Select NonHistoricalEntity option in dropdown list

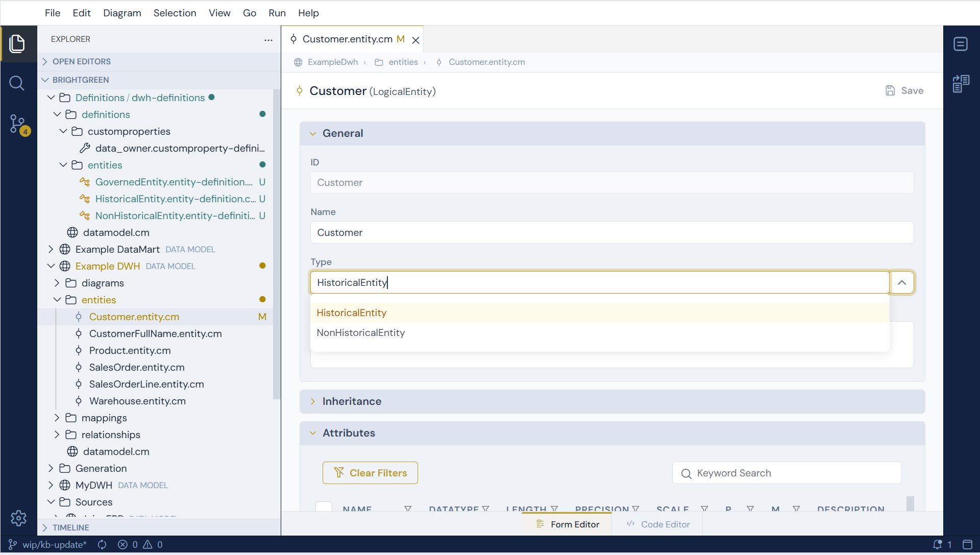point(600,333)
